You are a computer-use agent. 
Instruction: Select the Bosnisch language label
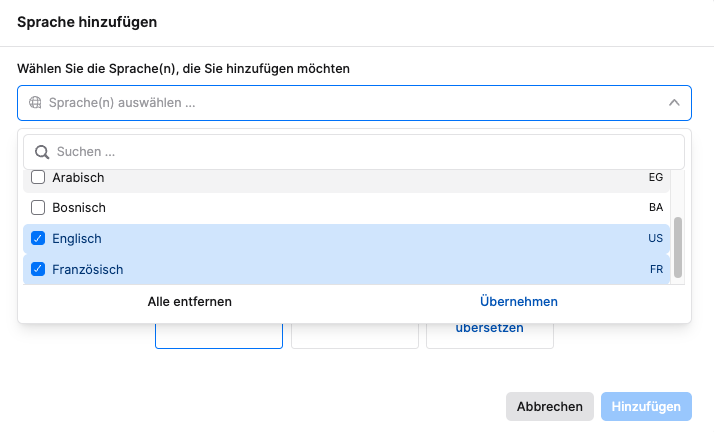tap(79, 208)
